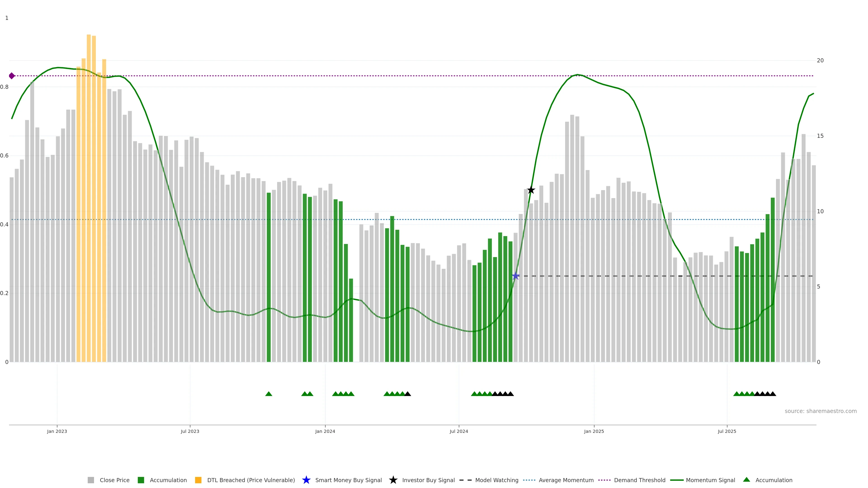Click the gray Close Price legend square
868x488 pixels.
(x=91, y=480)
